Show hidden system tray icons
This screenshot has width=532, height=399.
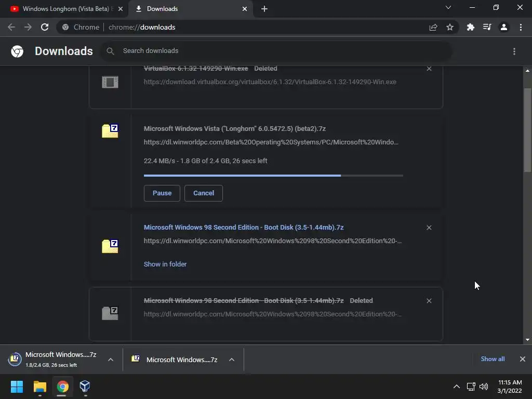(457, 387)
